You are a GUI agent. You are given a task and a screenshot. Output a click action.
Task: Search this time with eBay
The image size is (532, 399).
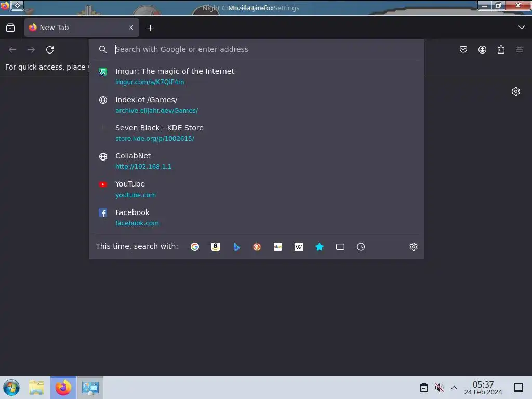click(278, 247)
